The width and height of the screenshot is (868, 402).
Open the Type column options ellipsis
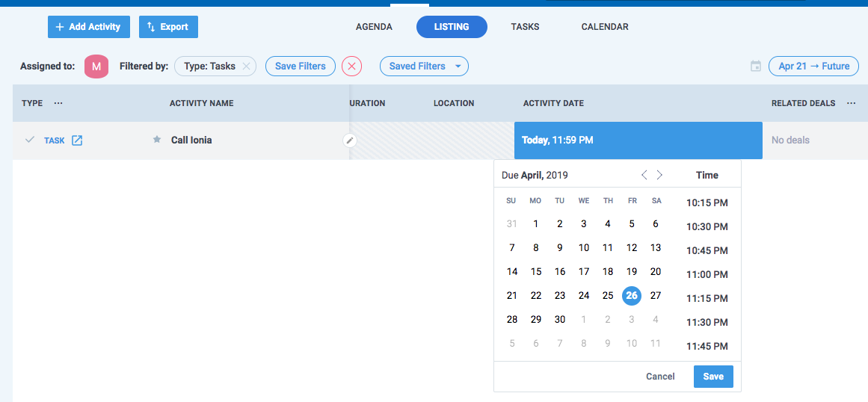[x=58, y=103]
